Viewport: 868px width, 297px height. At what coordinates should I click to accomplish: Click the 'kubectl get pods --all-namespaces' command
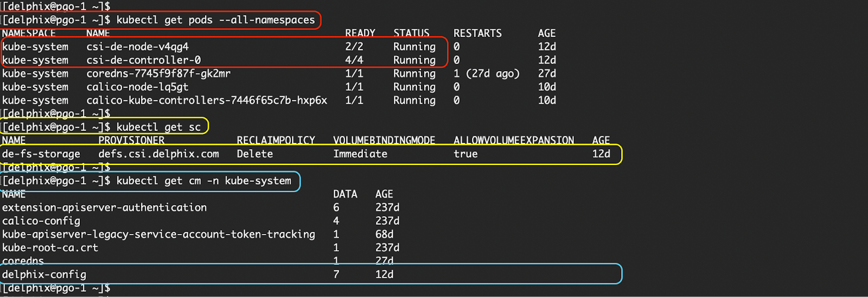click(215, 20)
